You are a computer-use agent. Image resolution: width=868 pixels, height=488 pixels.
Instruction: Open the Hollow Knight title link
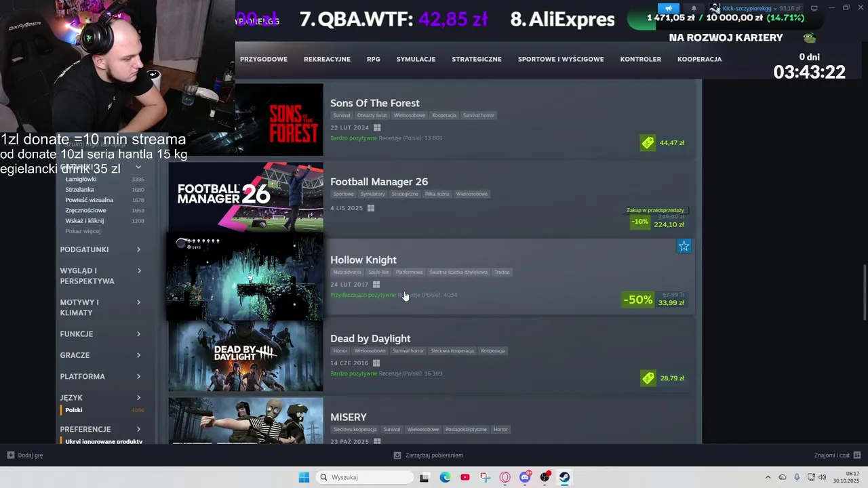(363, 260)
